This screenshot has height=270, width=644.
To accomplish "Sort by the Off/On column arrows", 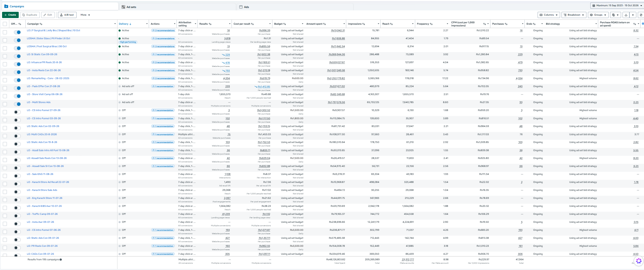I will click(20, 24).
